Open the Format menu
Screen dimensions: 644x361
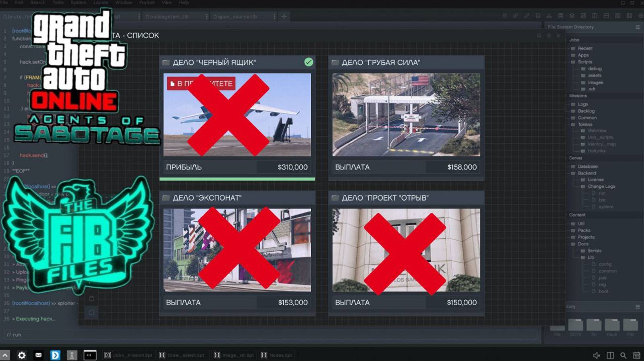click(147, 2)
